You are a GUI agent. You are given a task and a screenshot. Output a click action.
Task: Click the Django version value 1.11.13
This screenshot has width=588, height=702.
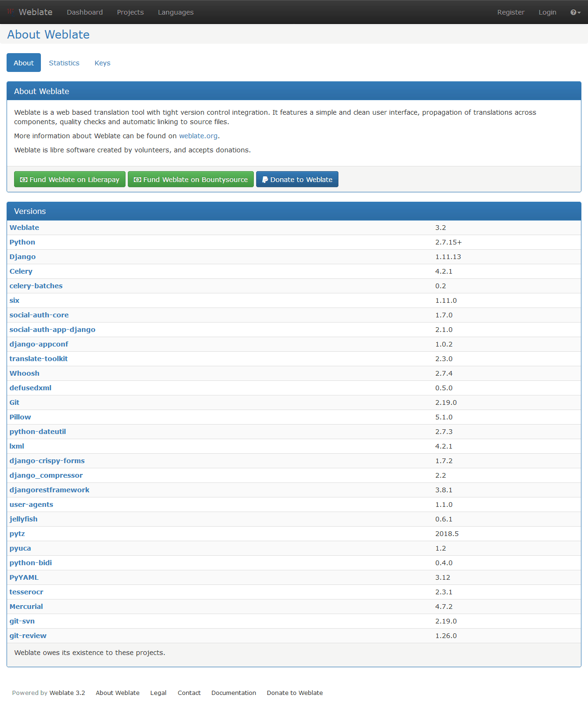(x=448, y=257)
